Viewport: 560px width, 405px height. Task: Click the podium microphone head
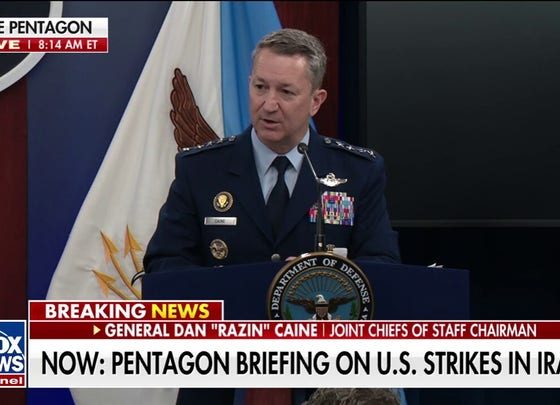pos(303,148)
